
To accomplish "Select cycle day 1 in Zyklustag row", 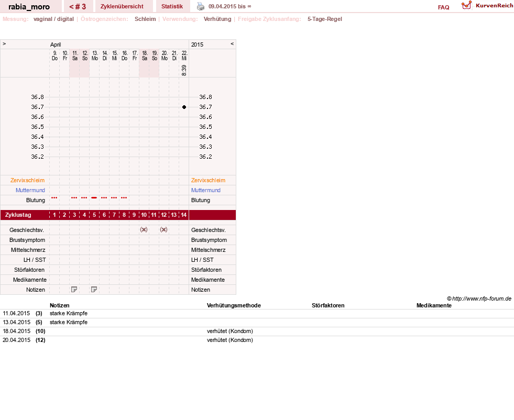I will [x=54, y=215].
